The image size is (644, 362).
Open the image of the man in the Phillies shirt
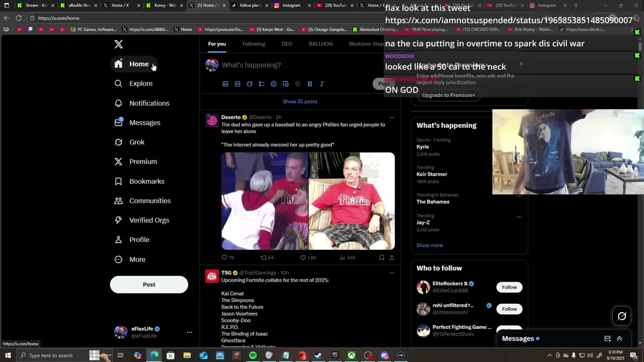pyautogui.click(x=352, y=201)
